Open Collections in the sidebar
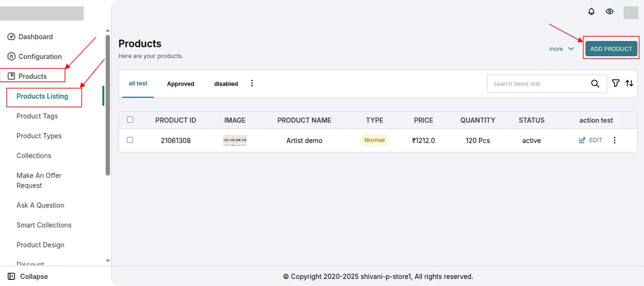 coord(34,156)
